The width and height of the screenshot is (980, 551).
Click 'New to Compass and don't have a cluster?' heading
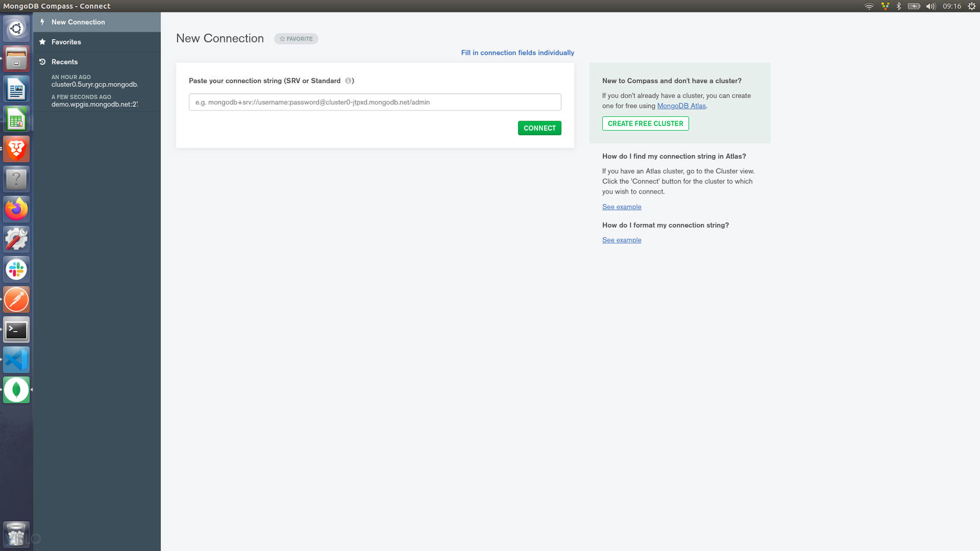tap(672, 81)
